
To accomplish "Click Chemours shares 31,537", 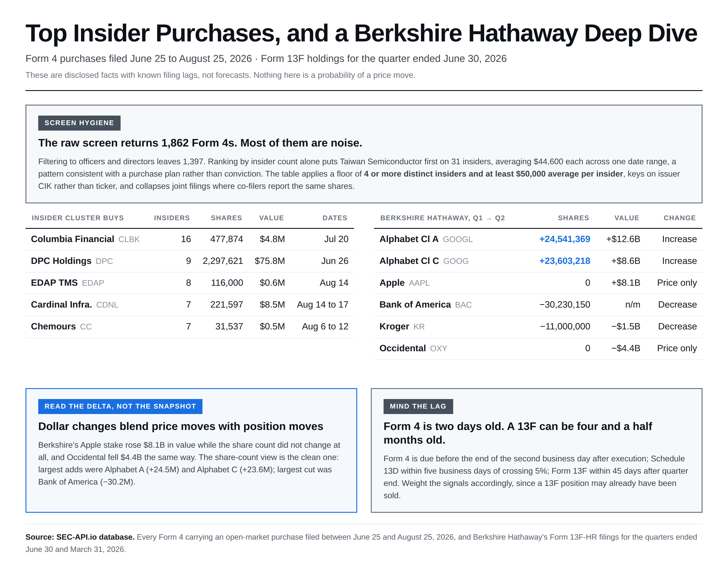I will point(229,326).
